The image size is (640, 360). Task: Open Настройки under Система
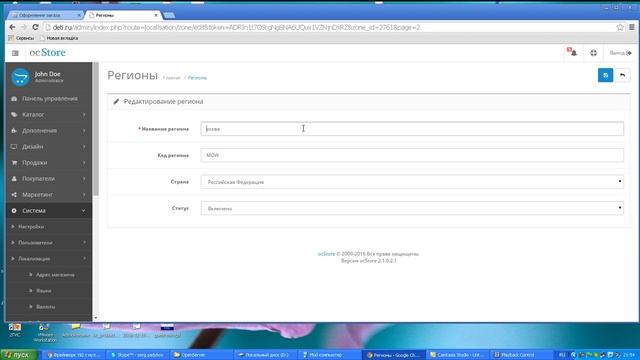[x=31, y=227]
